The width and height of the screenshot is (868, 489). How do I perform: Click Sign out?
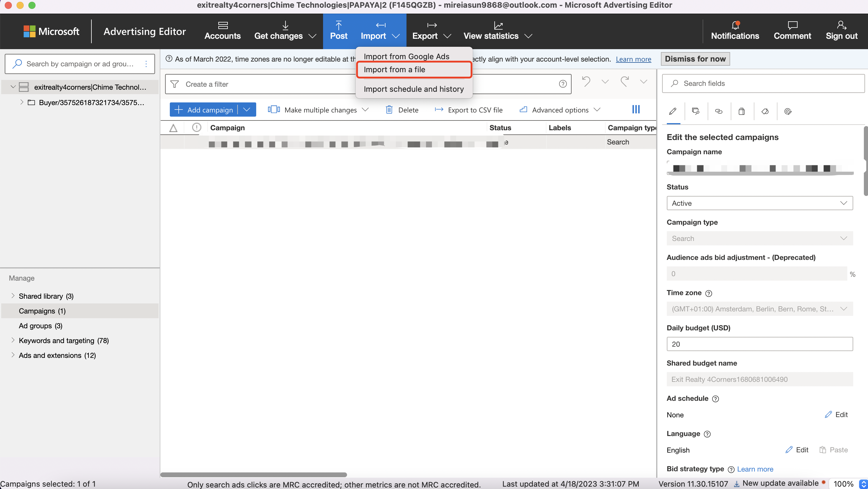841,31
